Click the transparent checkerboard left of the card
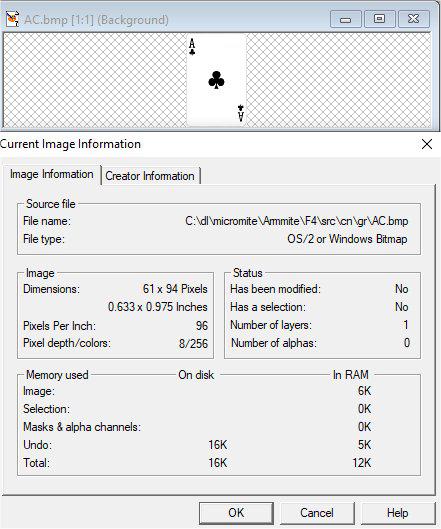This screenshot has width=441, height=529. click(x=95, y=80)
